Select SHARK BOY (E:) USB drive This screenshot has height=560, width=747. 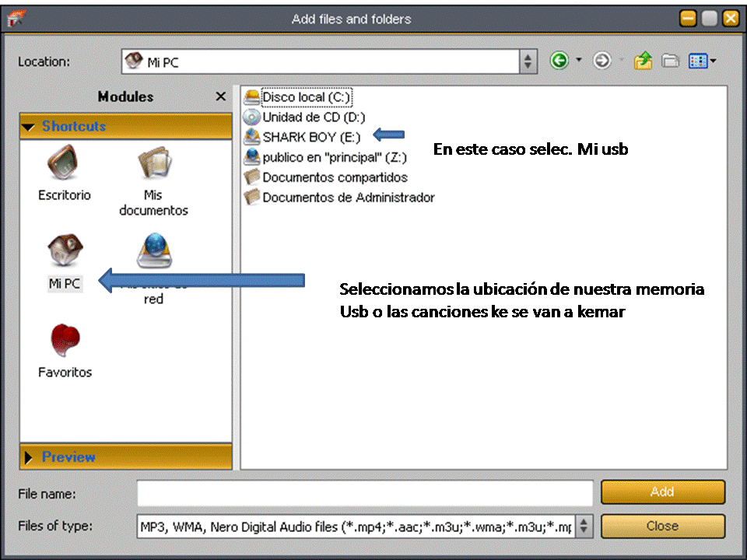[302, 137]
